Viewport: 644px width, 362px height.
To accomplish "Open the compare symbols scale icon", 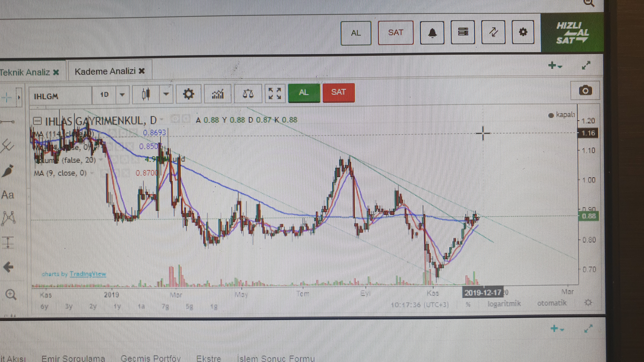I will [x=248, y=94].
